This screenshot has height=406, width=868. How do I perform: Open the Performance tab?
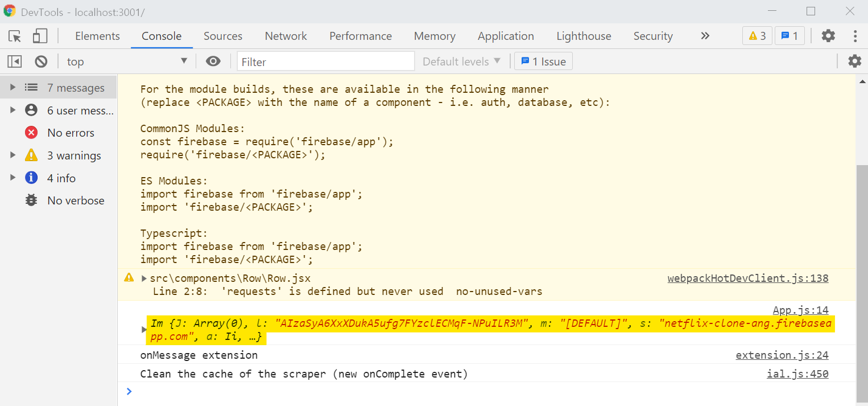point(361,36)
